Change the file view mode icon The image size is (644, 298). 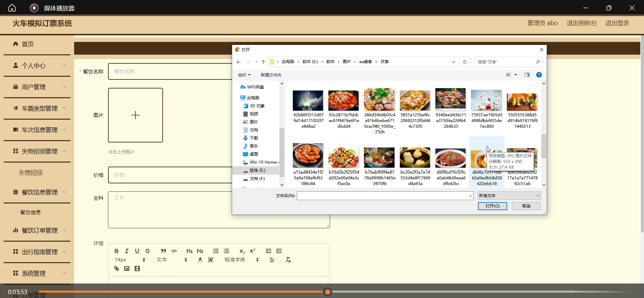508,75
